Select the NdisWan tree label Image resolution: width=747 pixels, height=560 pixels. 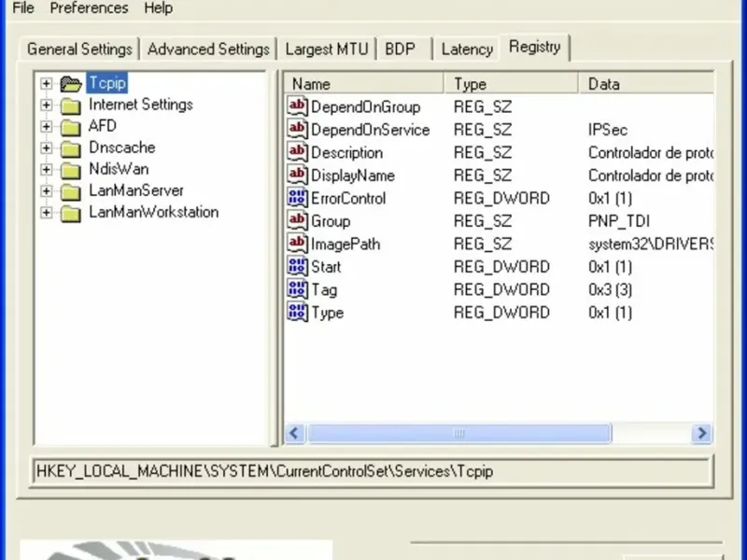point(119,169)
